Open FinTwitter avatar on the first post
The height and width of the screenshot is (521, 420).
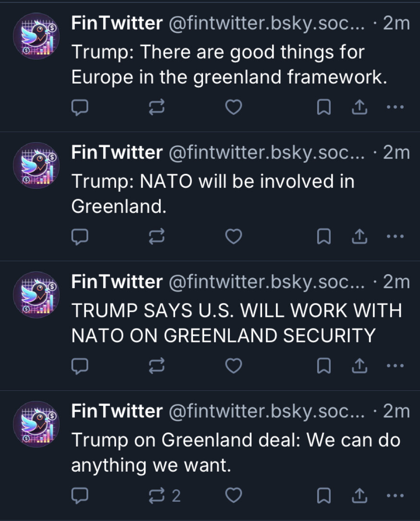click(36, 36)
